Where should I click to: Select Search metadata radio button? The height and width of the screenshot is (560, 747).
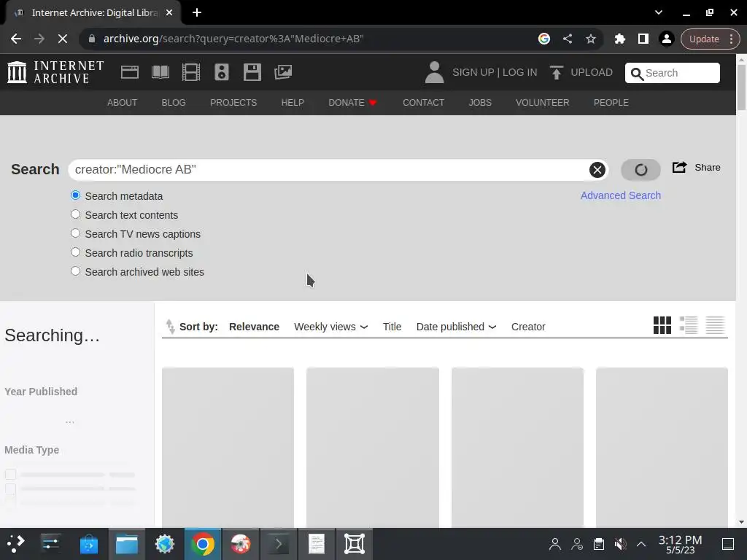point(75,195)
